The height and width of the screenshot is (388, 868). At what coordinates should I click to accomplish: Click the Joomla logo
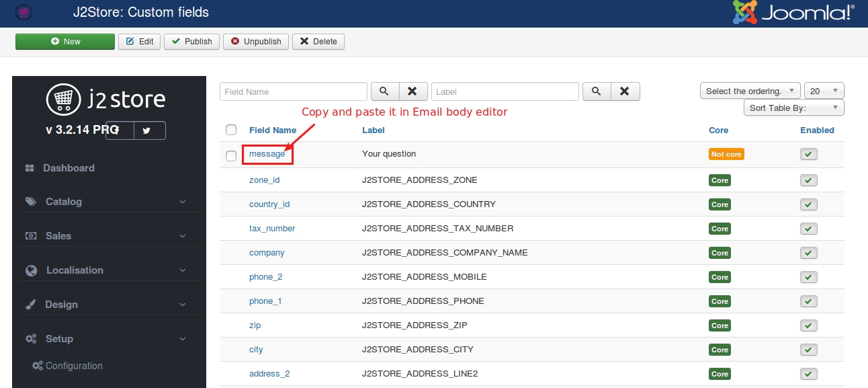(x=793, y=13)
